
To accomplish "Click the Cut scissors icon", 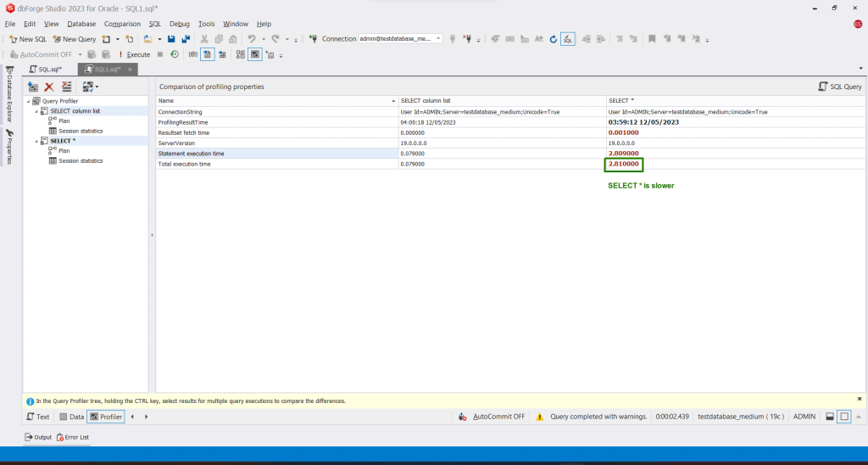I will tap(203, 39).
